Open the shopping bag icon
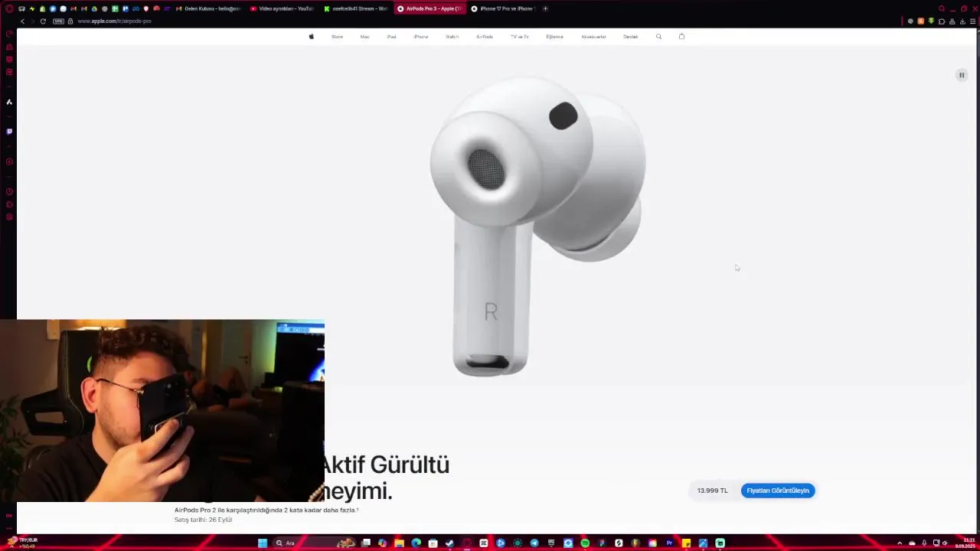Screen dimensions: 980x551 [681, 36]
